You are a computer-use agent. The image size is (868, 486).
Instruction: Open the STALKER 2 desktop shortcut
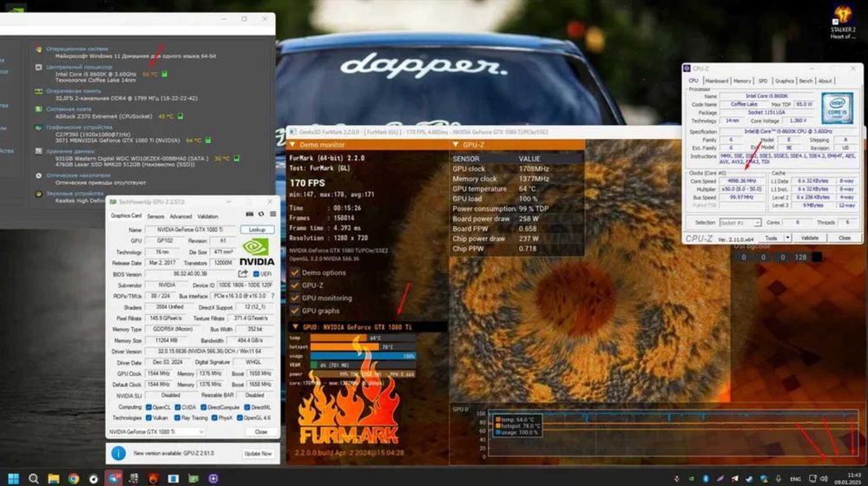(843, 23)
